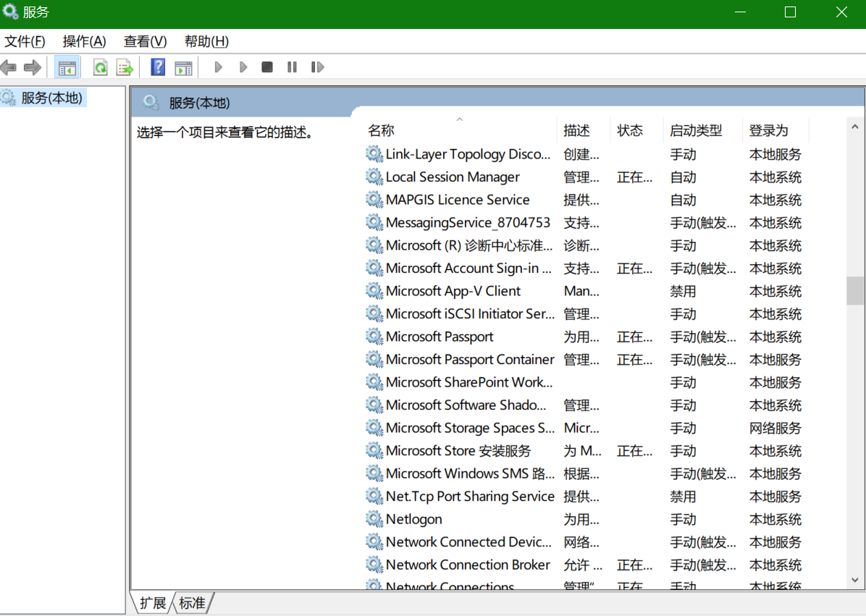Click the first Start service play icon
This screenshot has width=866, height=616.
(x=218, y=67)
